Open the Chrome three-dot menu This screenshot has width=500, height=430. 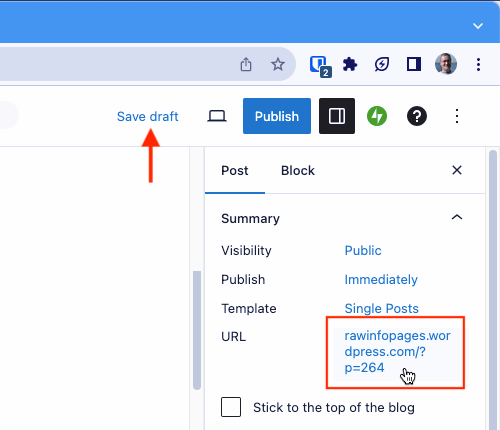pos(478,64)
